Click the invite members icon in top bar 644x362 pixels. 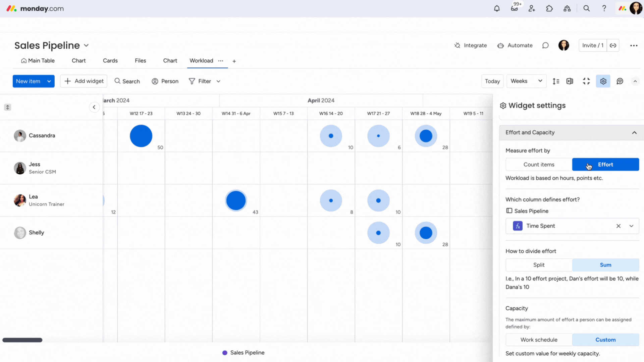532,8
